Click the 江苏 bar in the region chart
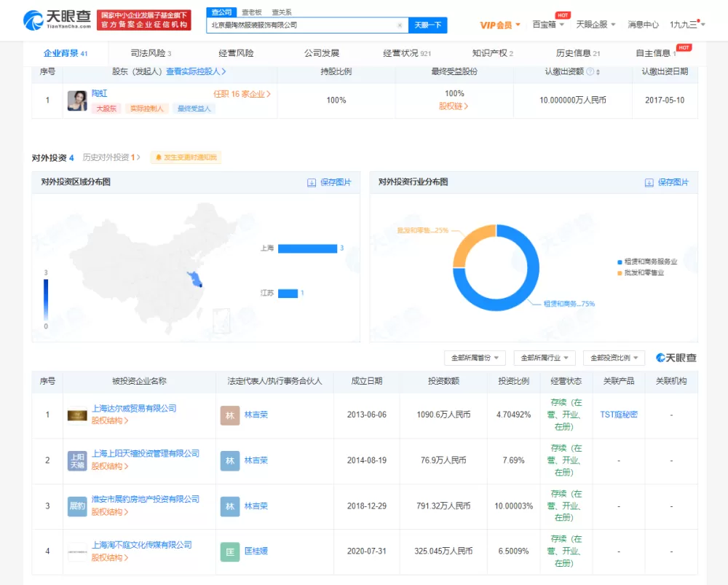Image resolution: width=728 pixels, height=585 pixels. pos(288,293)
